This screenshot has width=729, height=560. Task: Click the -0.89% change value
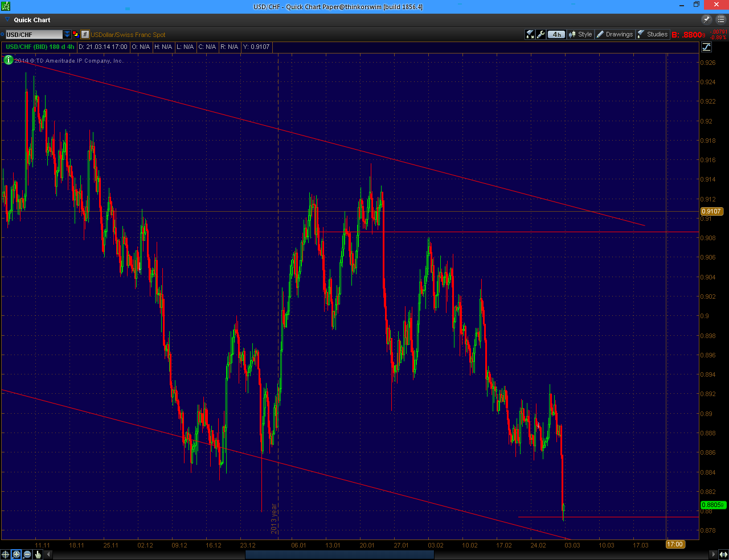tap(719, 38)
